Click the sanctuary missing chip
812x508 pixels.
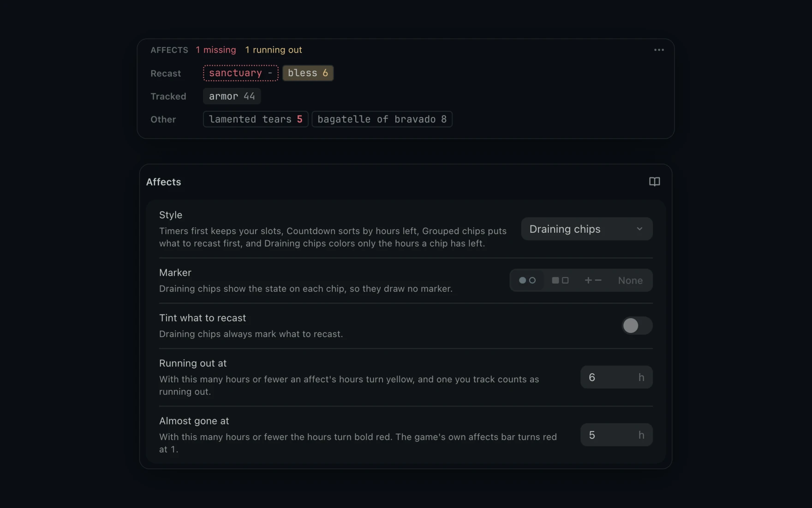pos(241,73)
